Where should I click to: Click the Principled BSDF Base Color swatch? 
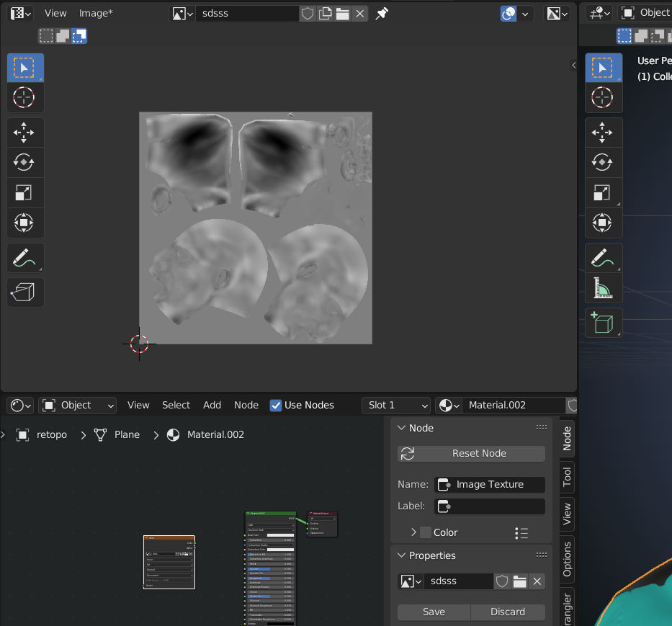tap(280, 535)
